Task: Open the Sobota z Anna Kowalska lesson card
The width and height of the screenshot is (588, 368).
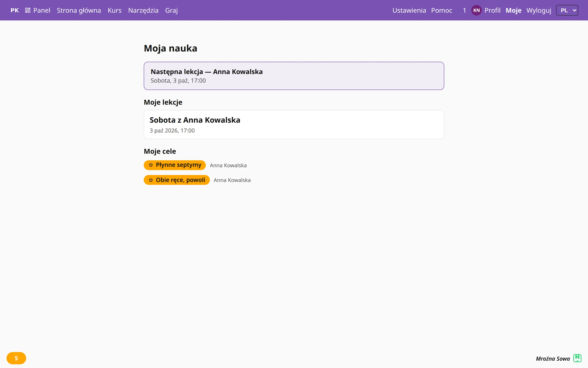Action: pos(294,124)
